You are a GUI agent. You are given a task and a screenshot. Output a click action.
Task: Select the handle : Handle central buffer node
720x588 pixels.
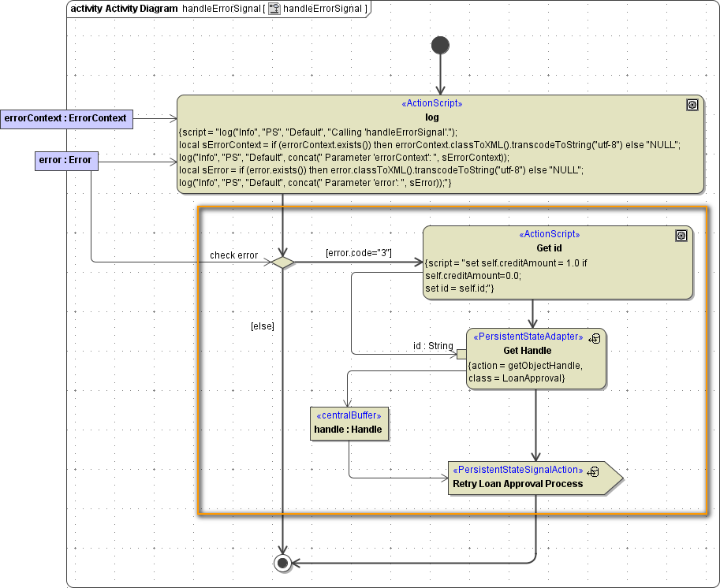(x=349, y=423)
